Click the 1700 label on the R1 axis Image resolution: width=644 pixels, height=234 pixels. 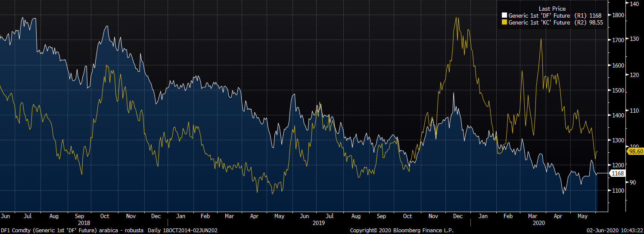coord(618,40)
